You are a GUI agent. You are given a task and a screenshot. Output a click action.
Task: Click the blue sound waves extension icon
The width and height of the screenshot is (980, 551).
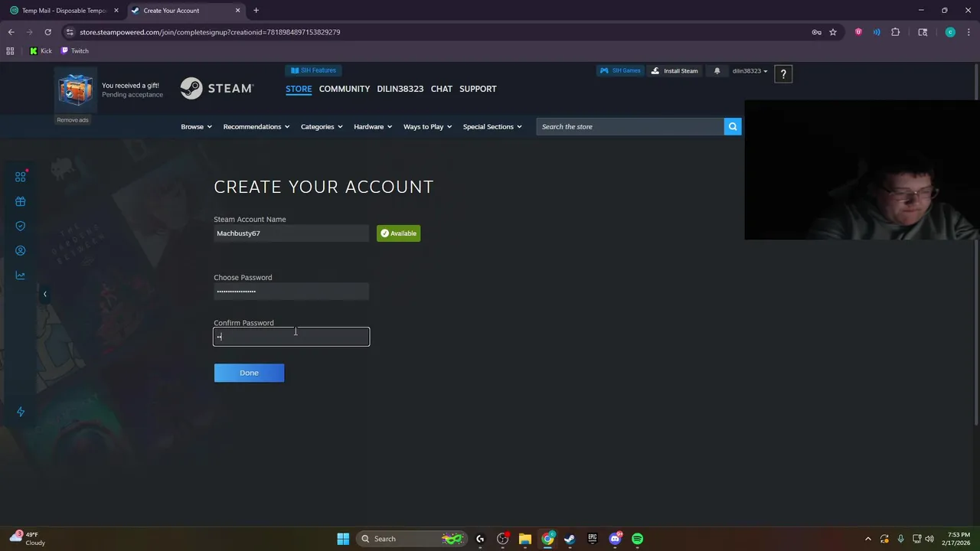877,32
